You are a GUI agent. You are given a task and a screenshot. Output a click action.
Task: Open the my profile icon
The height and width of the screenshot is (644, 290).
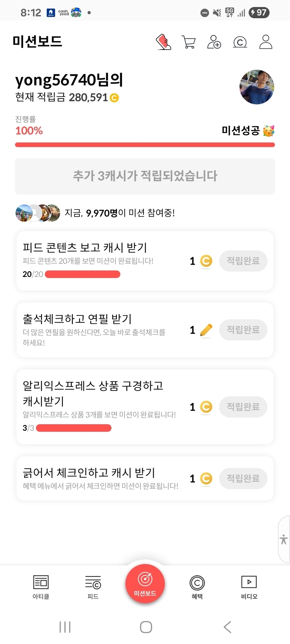tap(266, 42)
